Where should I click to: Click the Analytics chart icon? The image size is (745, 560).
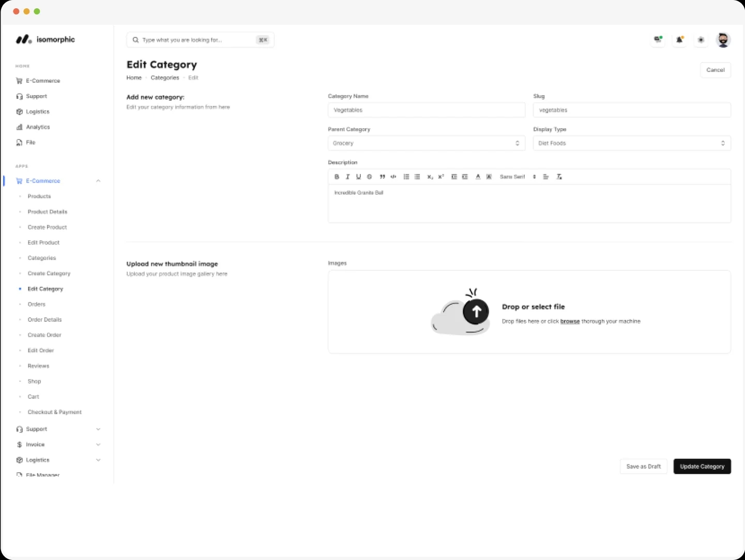click(x=19, y=127)
